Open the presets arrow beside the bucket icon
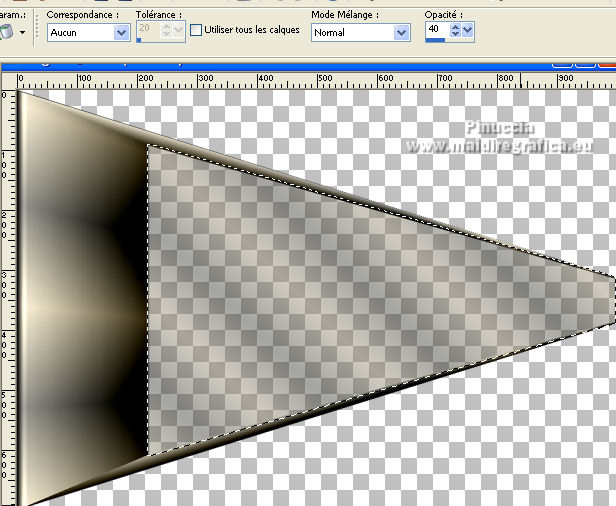This screenshot has height=506, width=616. click(x=22, y=32)
